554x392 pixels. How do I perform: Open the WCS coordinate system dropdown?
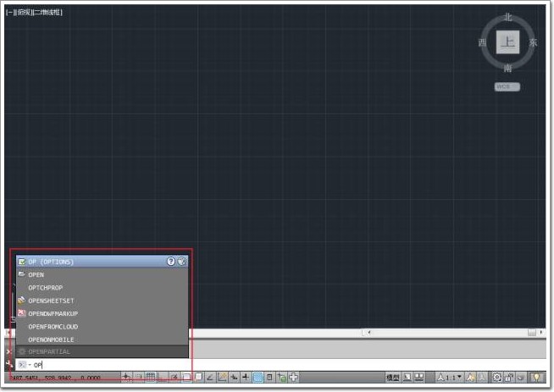point(507,86)
